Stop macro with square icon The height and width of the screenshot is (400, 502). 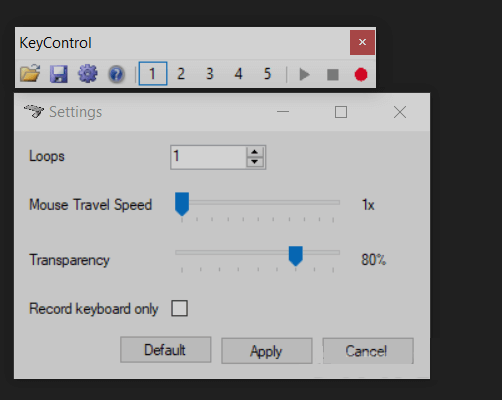pyautogui.click(x=333, y=75)
